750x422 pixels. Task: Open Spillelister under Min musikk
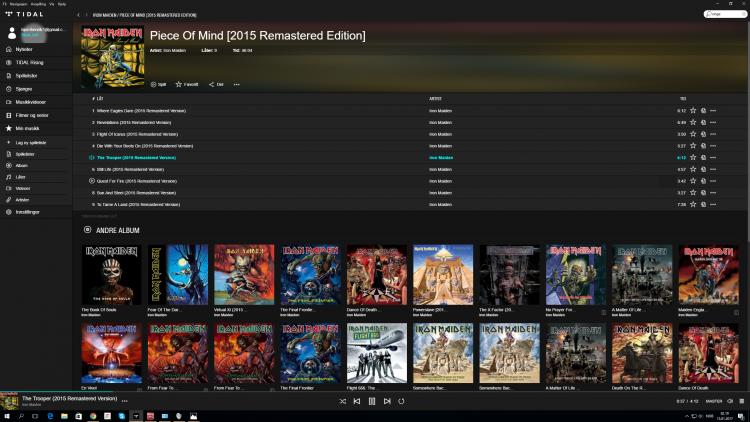click(25, 155)
